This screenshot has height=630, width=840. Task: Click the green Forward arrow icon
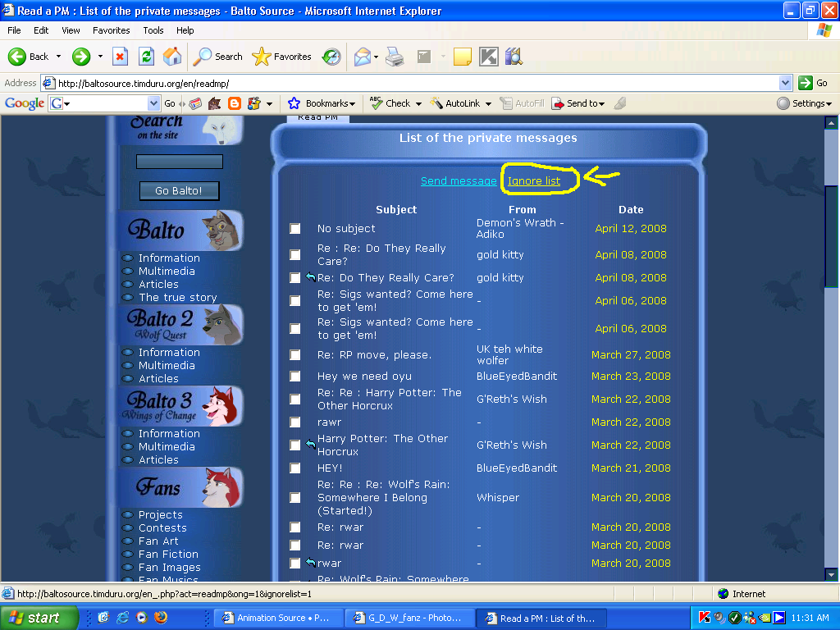click(x=81, y=57)
